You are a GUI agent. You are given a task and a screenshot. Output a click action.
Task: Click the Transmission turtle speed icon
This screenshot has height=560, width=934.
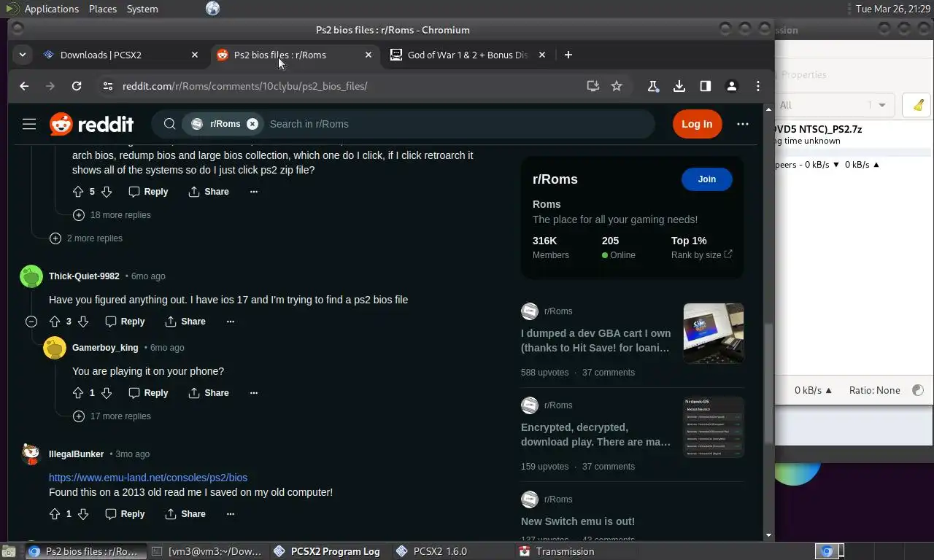pyautogui.click(x=918, y=390)
